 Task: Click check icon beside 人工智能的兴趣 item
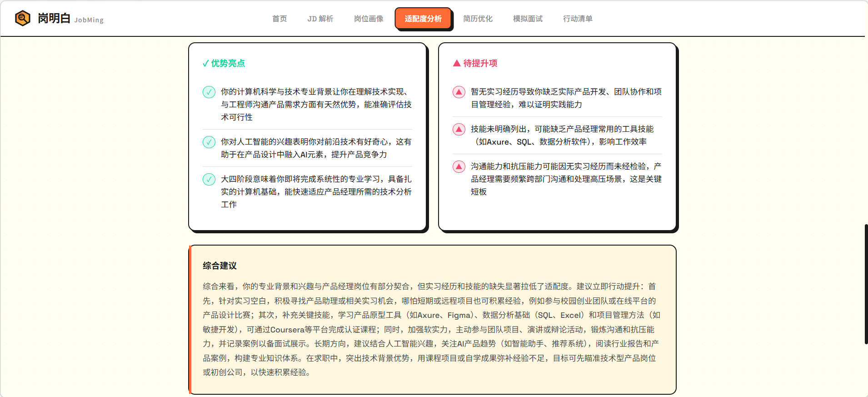point(209,142)
